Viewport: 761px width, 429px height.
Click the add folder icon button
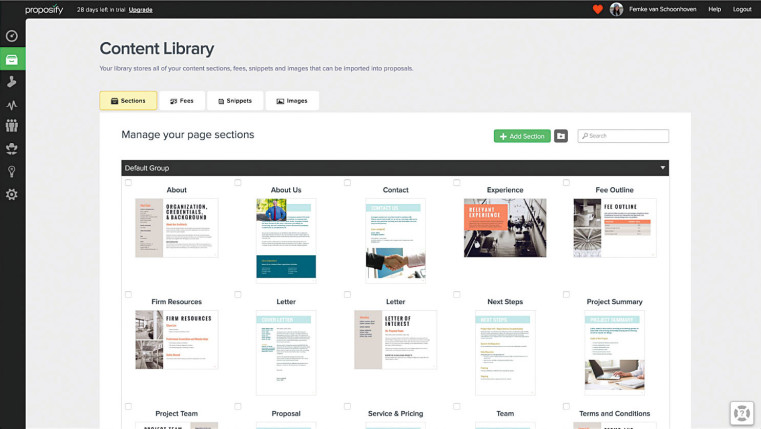561,136
